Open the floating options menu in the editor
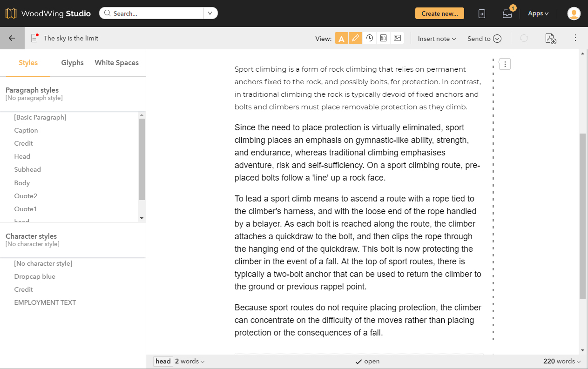The height and width of the screenshot is (369, 588). [505, 64]
